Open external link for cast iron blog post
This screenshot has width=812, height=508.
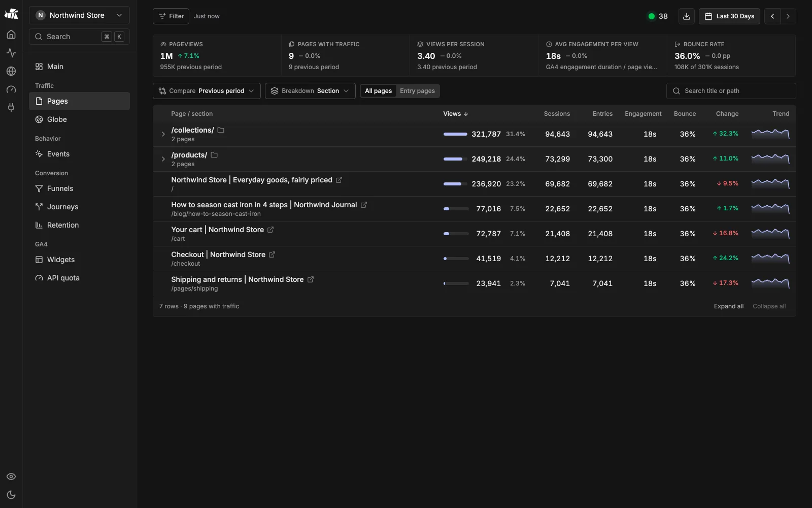364,205
